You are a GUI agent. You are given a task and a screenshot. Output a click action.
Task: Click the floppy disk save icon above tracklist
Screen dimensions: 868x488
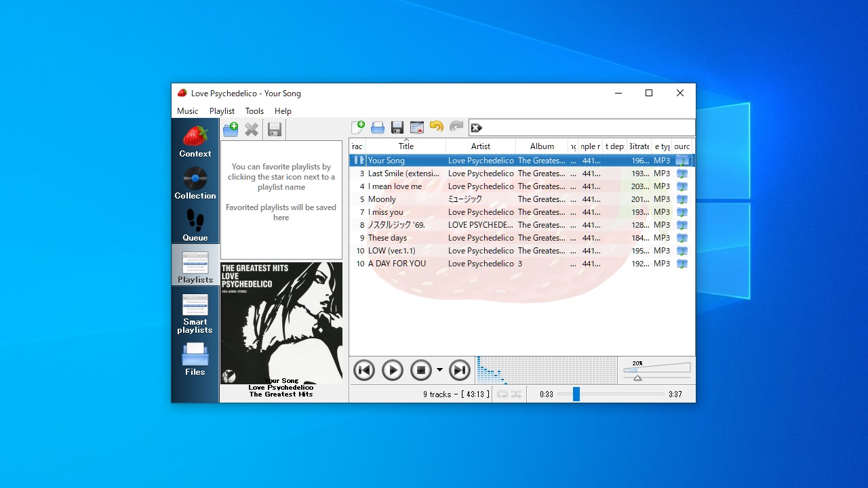point(397,127)
